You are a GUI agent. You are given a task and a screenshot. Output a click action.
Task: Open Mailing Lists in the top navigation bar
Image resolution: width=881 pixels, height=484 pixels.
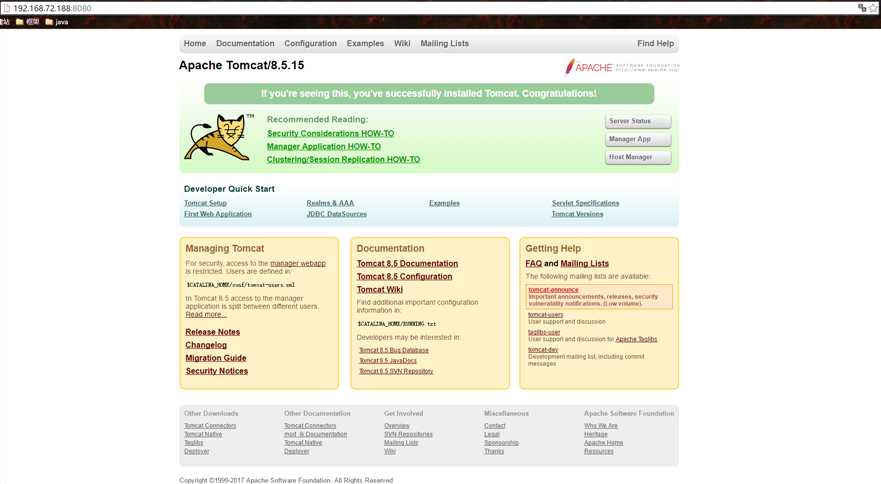pyautogui.click(x=444, y=43)
